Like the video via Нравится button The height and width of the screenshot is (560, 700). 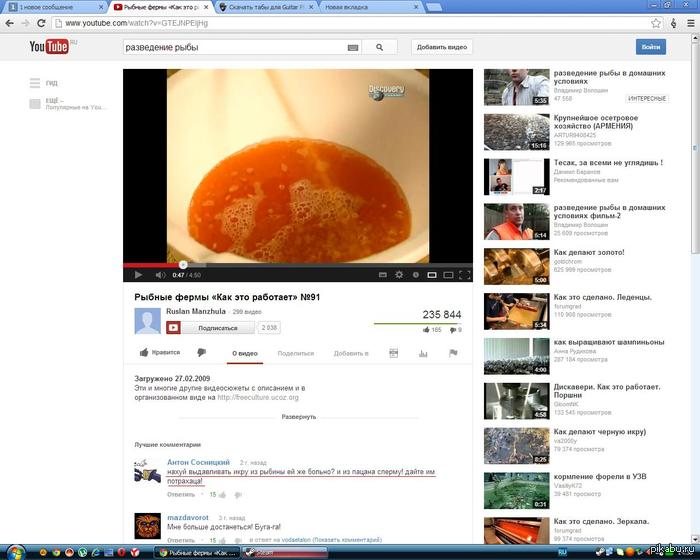(x=160, y=353)
